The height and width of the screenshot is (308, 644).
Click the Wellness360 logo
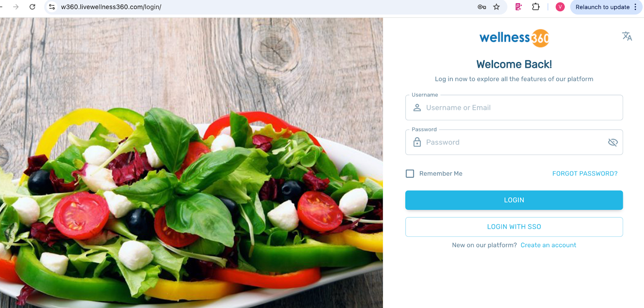click(514, 38)
